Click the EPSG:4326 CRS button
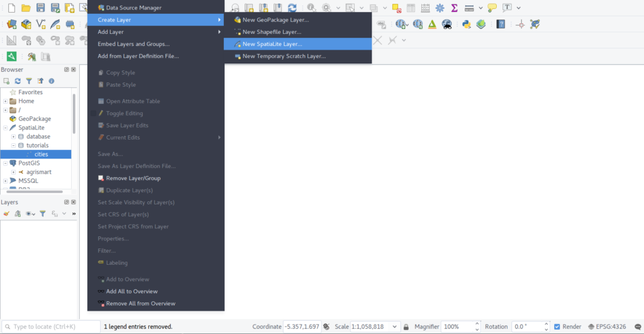The image size is (644, 334). pos(607,326)
